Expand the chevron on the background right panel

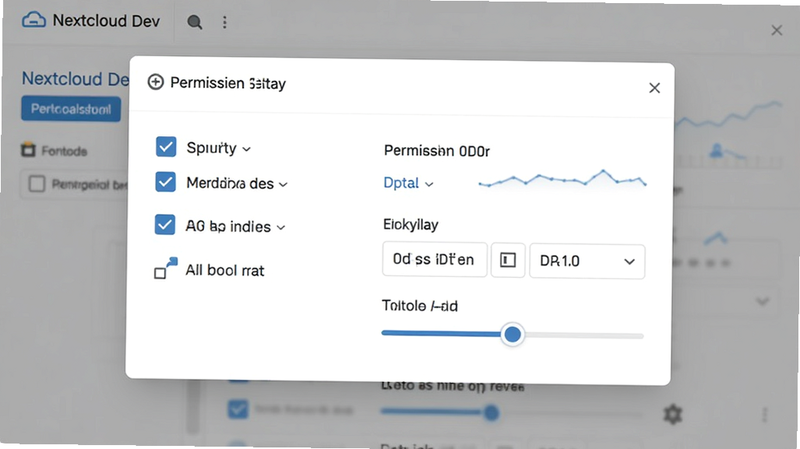[x=762, y=301]
